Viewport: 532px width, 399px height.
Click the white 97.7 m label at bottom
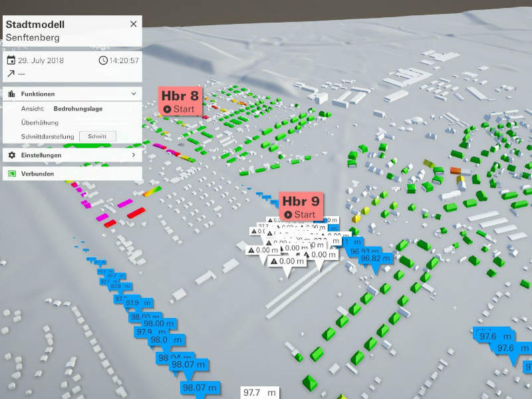click(259, 392)
